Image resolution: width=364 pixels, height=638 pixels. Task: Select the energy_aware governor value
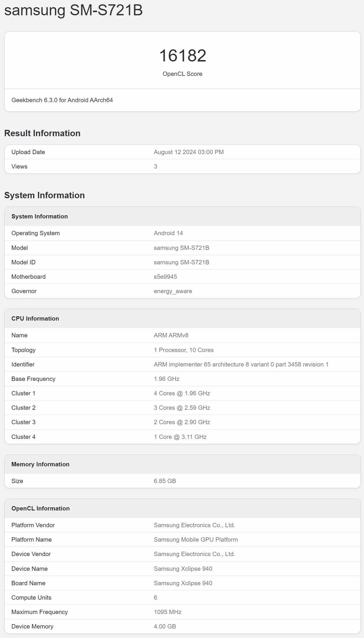point(173,291)
